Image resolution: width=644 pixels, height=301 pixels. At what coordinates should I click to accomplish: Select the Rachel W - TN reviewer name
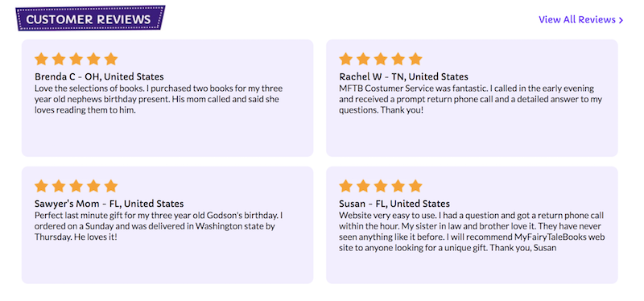click(404, 76)
